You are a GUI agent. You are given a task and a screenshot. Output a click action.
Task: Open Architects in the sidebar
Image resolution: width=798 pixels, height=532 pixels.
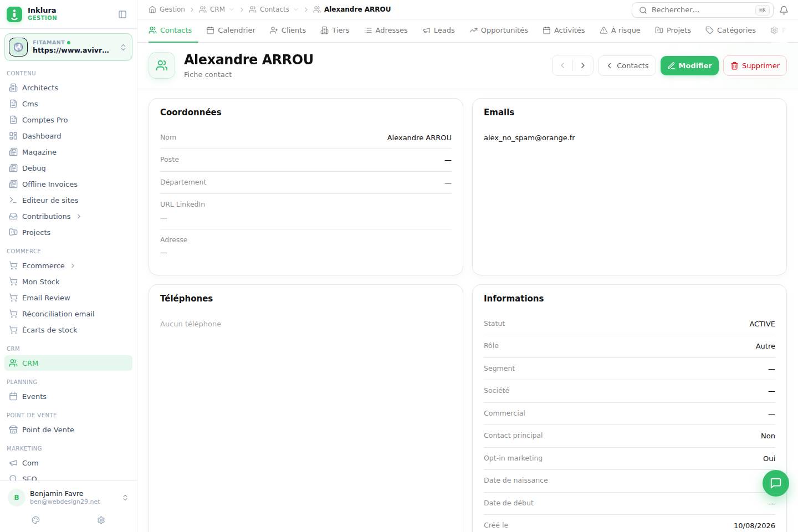[69, 88]
